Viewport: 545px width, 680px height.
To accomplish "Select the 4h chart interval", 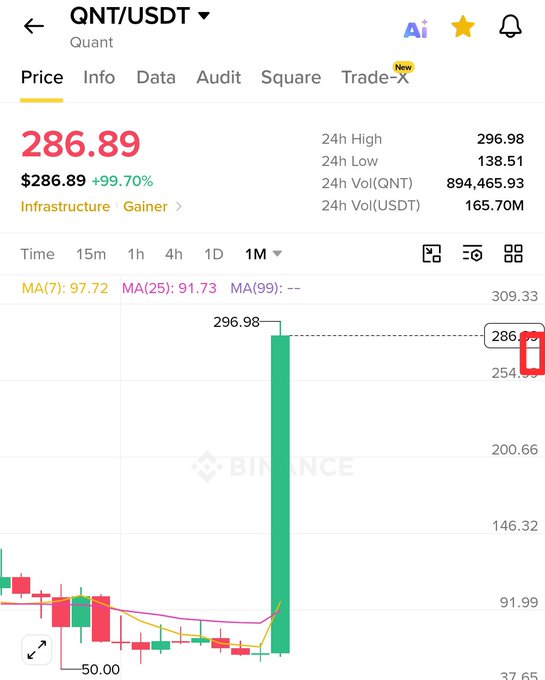I will (174, 254).
